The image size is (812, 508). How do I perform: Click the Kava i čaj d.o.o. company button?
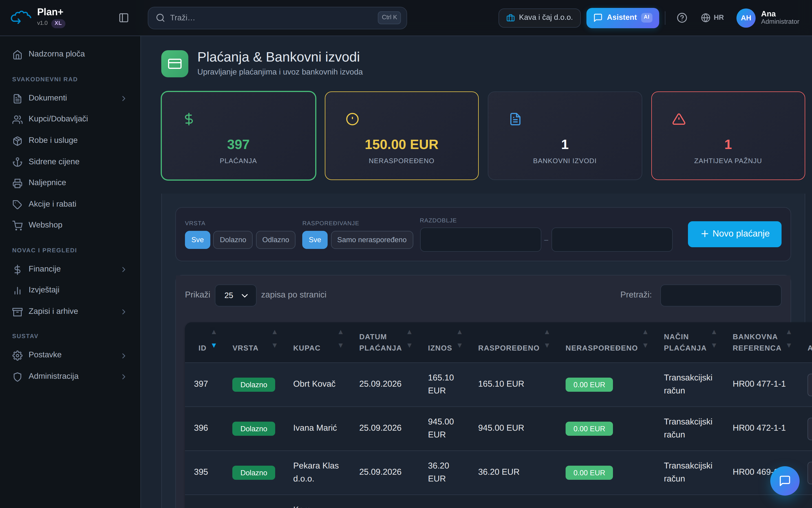540,18
